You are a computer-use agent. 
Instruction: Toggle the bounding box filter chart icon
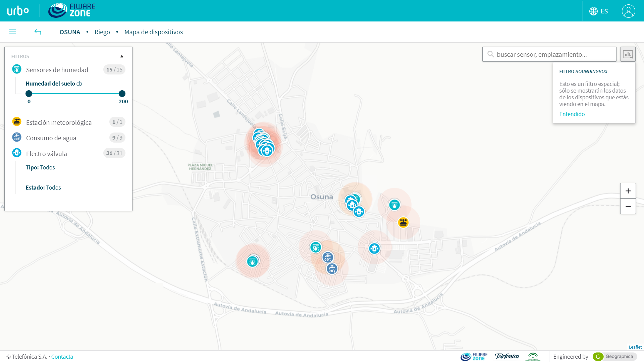pyautogui.click(x=628, y=54)
